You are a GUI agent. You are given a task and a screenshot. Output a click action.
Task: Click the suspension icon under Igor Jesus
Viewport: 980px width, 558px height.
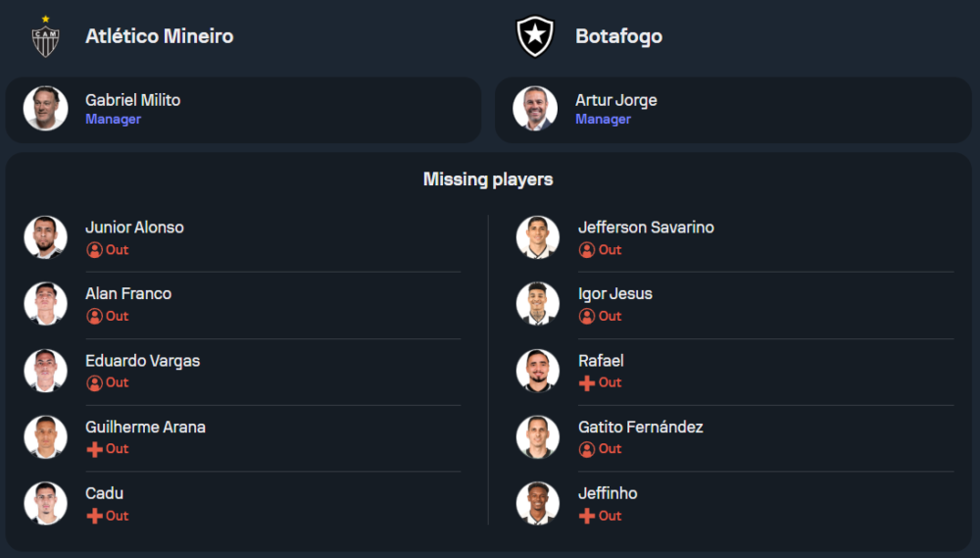[x=587, y=316]
